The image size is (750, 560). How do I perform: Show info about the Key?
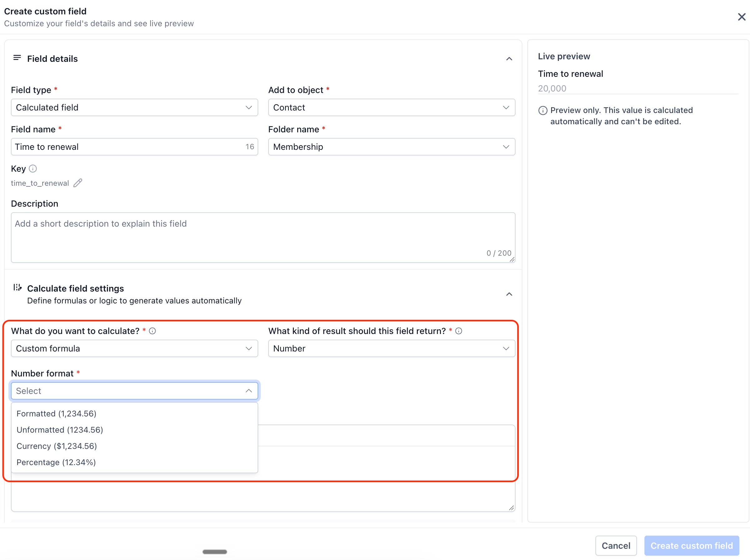click(33, 169)
